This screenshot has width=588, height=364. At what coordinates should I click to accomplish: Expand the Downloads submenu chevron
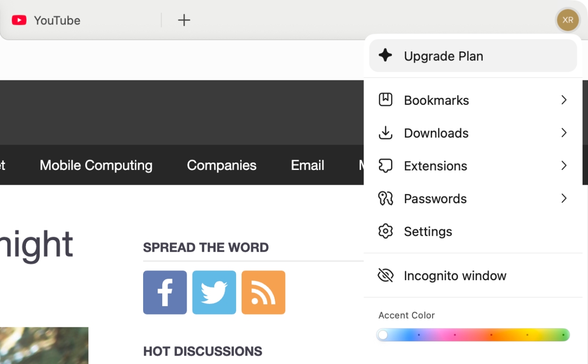click(x=564, y=133)
